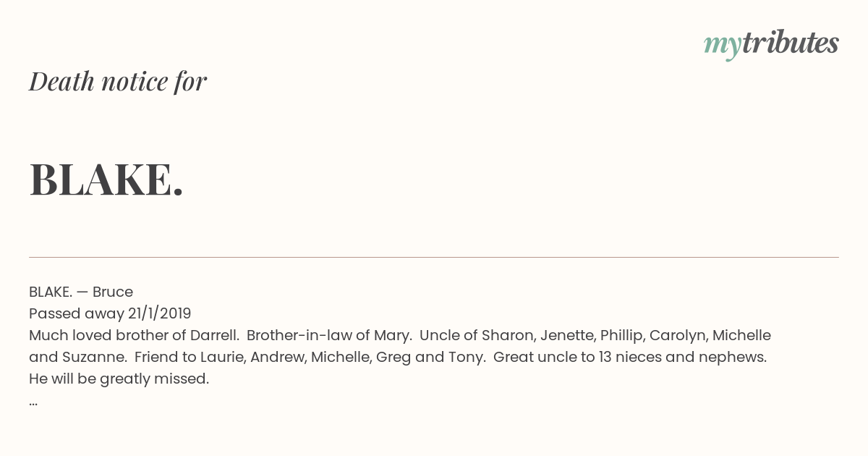Click the mytributes logo

771,45
